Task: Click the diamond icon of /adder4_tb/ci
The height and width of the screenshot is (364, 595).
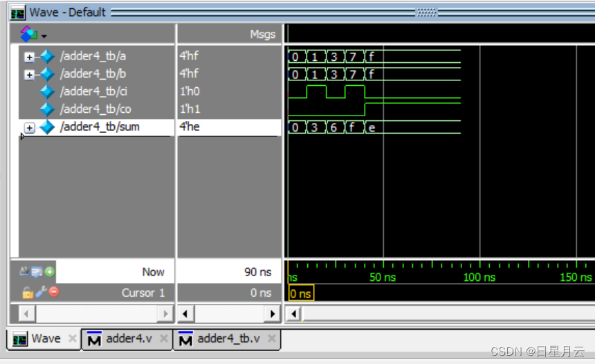Action: tap(48, 91)
